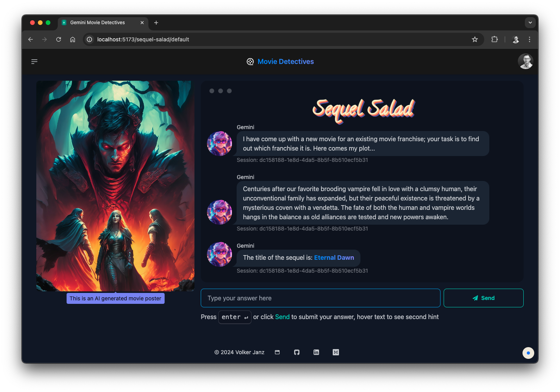The image size is (560, 392).
Task: Reload the page with refresh icon
Action: coord(59,39)
